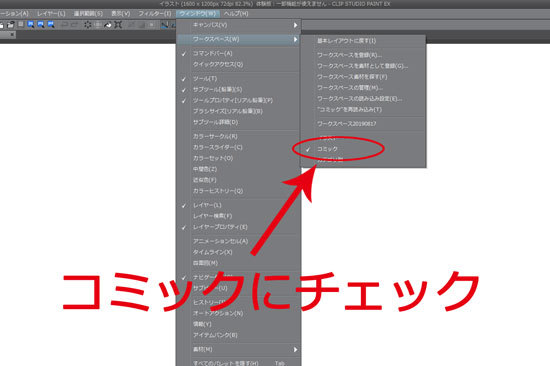This screenshot has height=366, width=550.
Task: Open the フィルター(I) menu
Action: click(x=155, y=14)
